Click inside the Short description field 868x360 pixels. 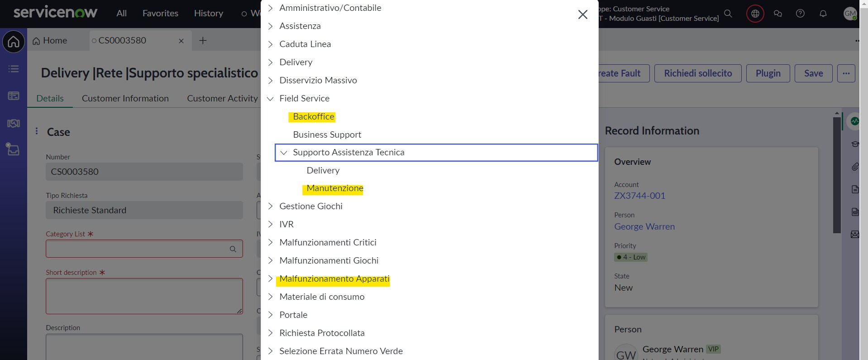click(x=144, y=296)
